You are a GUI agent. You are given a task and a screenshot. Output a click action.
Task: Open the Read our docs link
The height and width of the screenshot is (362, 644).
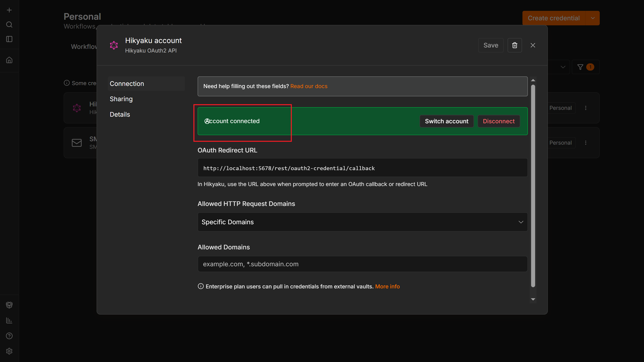click(x=309, y=86)
